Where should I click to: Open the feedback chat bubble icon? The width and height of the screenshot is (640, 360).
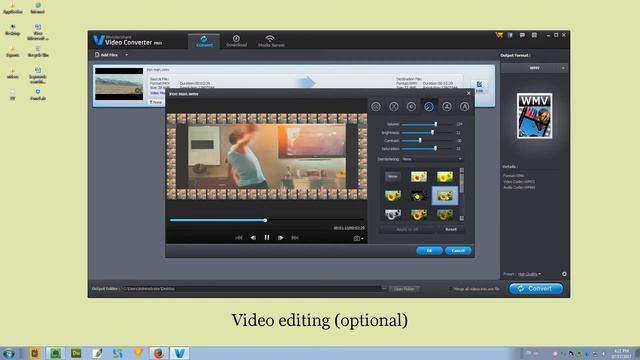pos(522,36)
